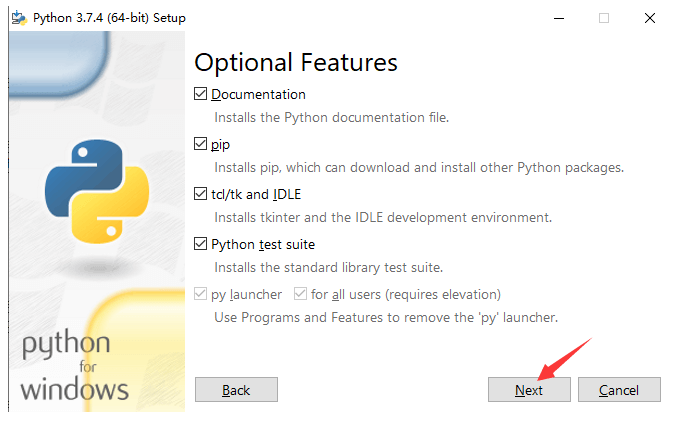Click the blue and yellow Python logo

coord(96,190)
